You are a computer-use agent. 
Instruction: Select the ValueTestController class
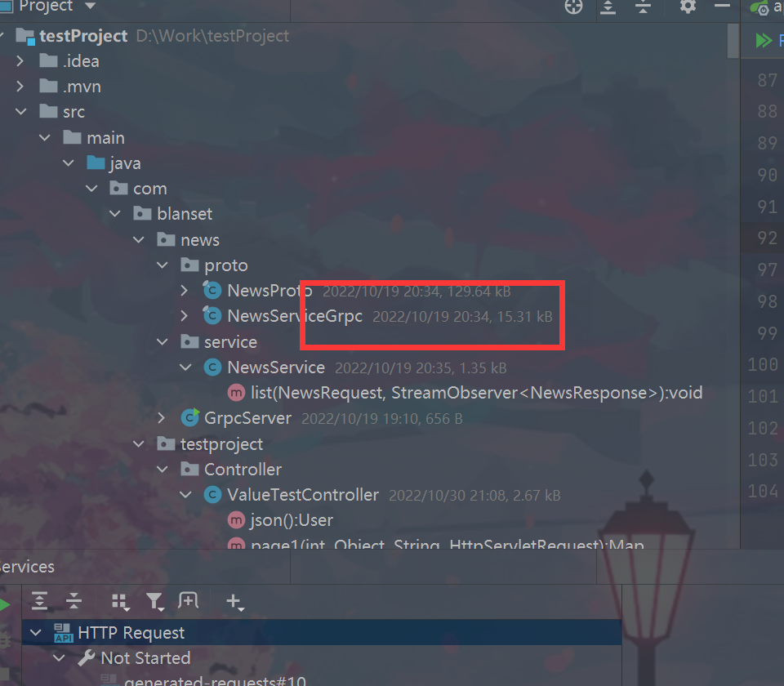(302, 495)
